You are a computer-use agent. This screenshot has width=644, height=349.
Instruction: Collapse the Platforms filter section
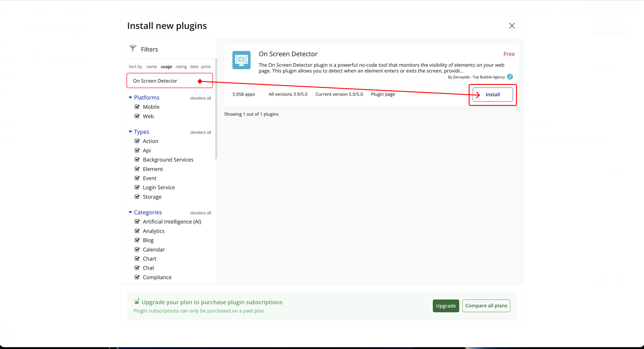[130, 97]
